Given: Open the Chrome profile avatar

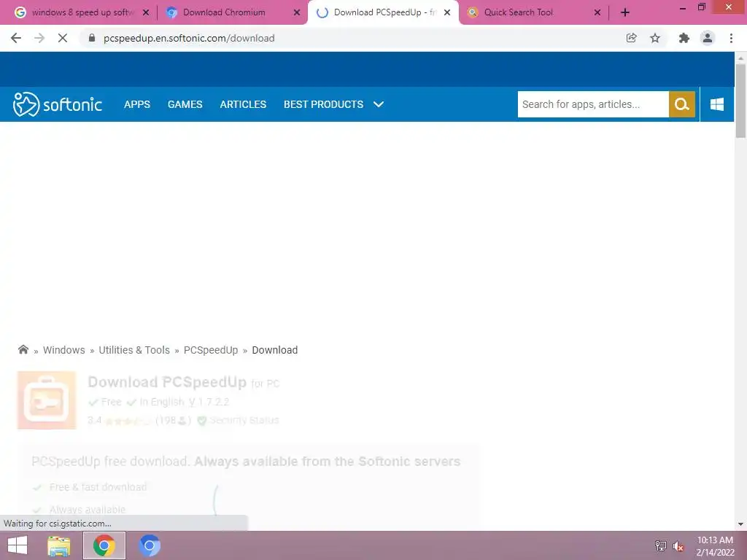Looking at the screenshot, I should tap(708, 38).
